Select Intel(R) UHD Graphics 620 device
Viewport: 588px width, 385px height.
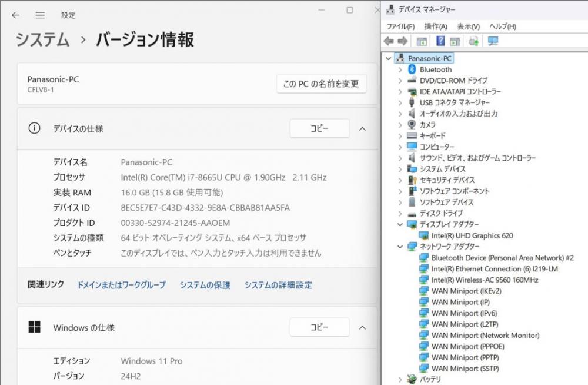tap(472, 235)
